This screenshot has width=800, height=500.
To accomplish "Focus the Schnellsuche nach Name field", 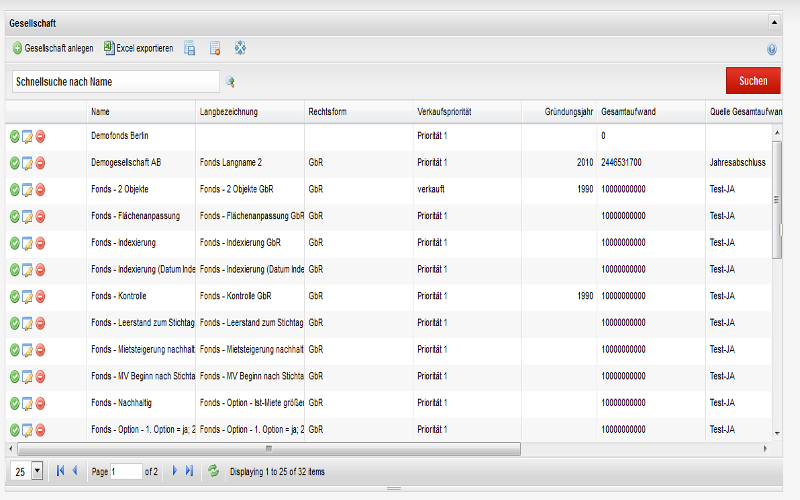I will (x=116, y=82).
